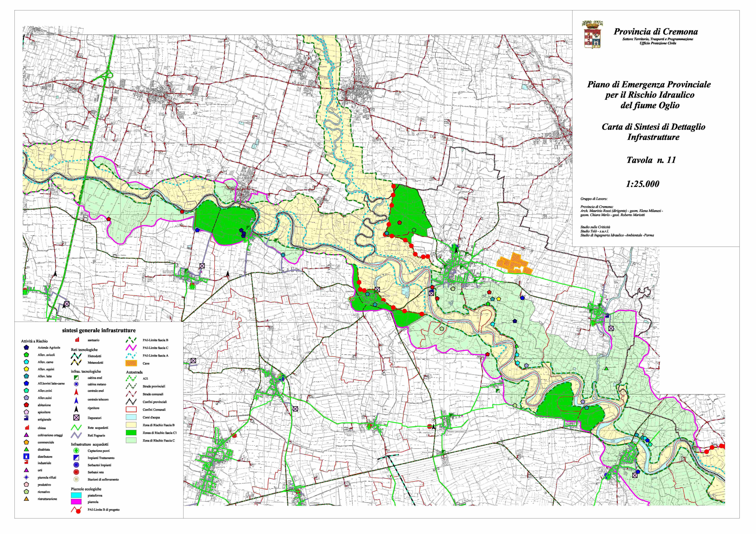This screenshot has height=534, width=756.
Task: Click the cabina enel green square legend symbol
Action: point(76,378)
